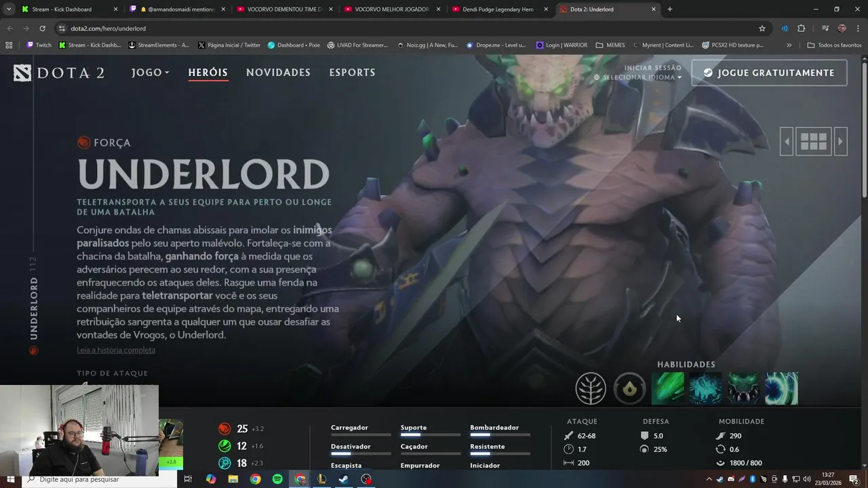
Task: Open a new Chrome tab
Action: pos(670,9)
